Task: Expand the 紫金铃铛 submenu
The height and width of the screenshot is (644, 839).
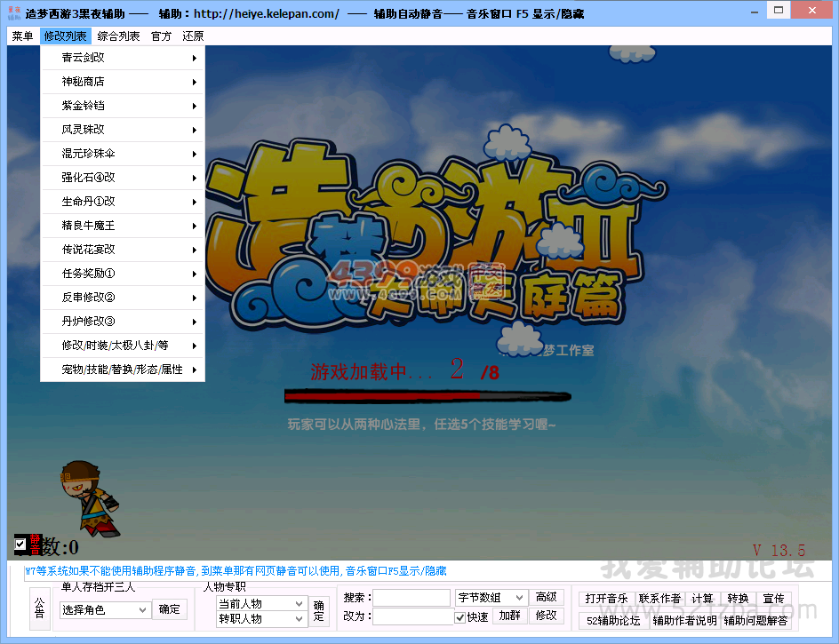Action: [x=123, y=106]
